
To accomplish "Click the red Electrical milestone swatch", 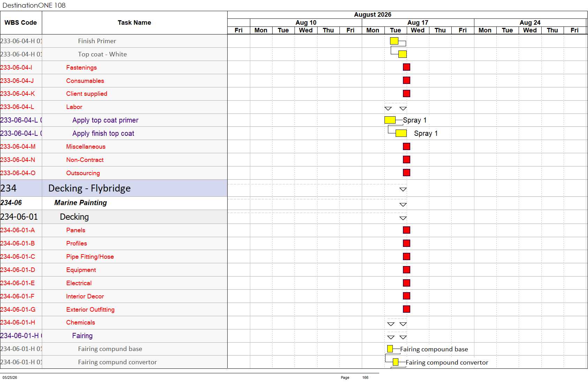I will pyautogui.click(x=406, y=283).
